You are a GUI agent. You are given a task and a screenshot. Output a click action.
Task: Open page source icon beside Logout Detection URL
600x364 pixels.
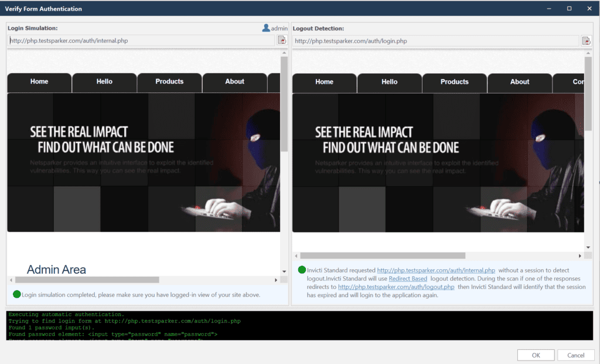586,40
